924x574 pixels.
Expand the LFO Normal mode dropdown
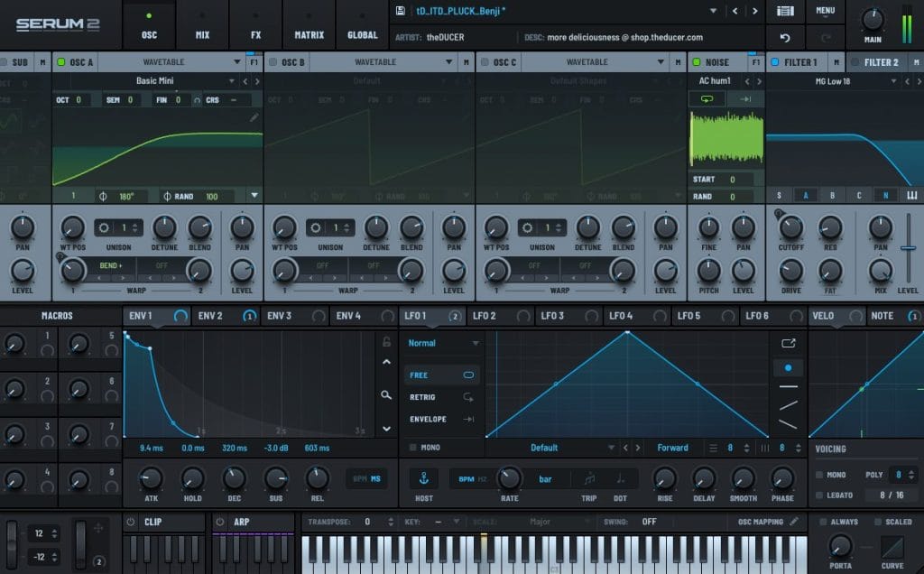tap(475, 343)
